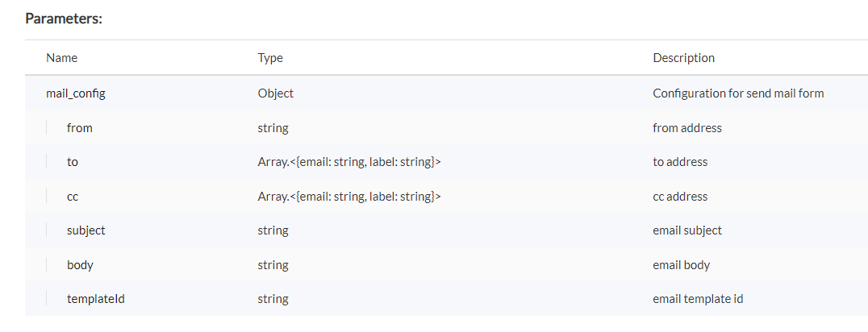Viewport: 868px width, 332px height.
Task: Click the 'cc address' description
Action: pyautogui.click(x=680, y=197)
